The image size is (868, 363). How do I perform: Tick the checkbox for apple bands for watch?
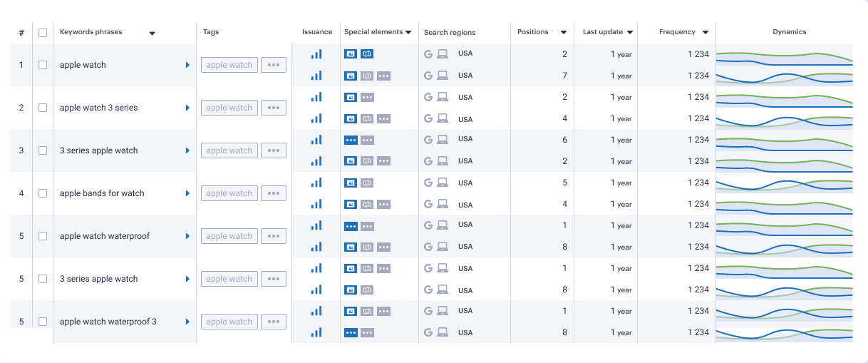tap(43, 193)
